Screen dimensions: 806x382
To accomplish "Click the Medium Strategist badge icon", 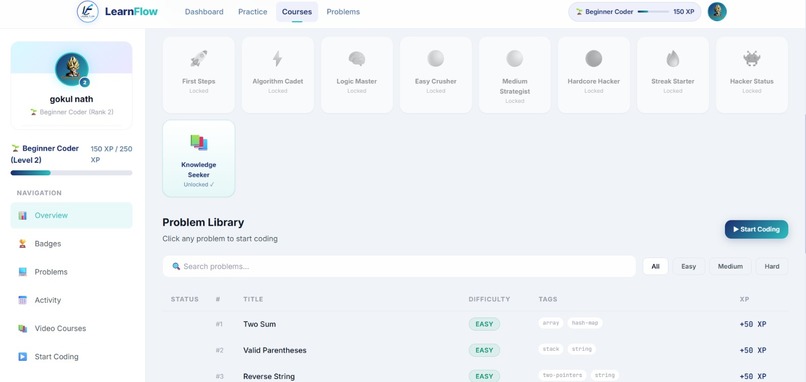I will point(515,59).
